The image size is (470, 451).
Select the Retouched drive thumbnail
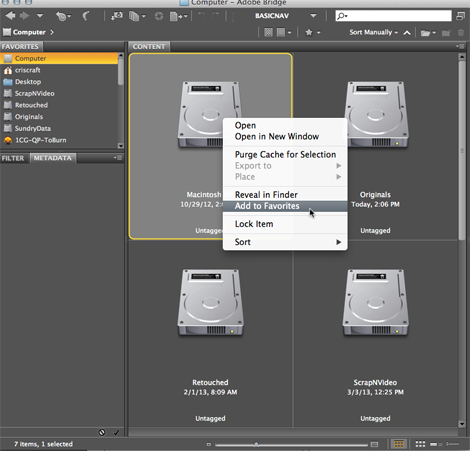point(211,303)
